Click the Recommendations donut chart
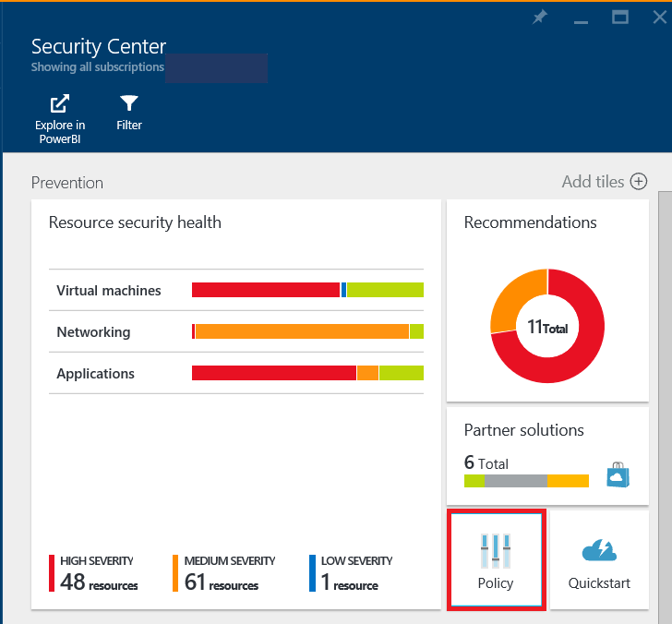The image size is (672, 624). tap(547, 326)
